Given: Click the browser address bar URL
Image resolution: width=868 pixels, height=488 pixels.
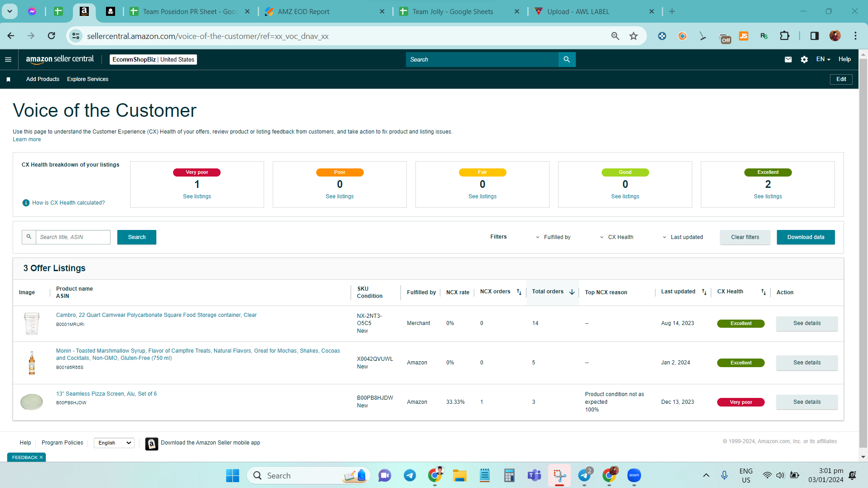Looking at the screenshot, I should point(207,36).
